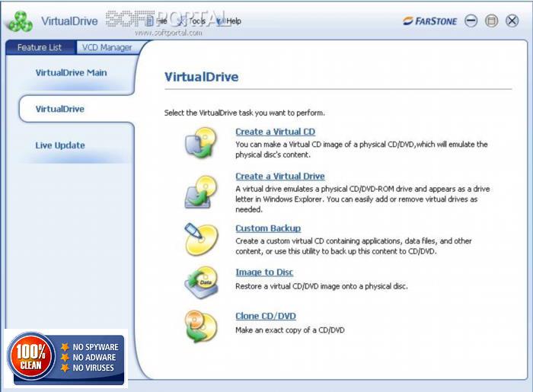Maximize the VirtualDrive window
The width and height of the screenshot is (533, 392).
coord(491,21)
